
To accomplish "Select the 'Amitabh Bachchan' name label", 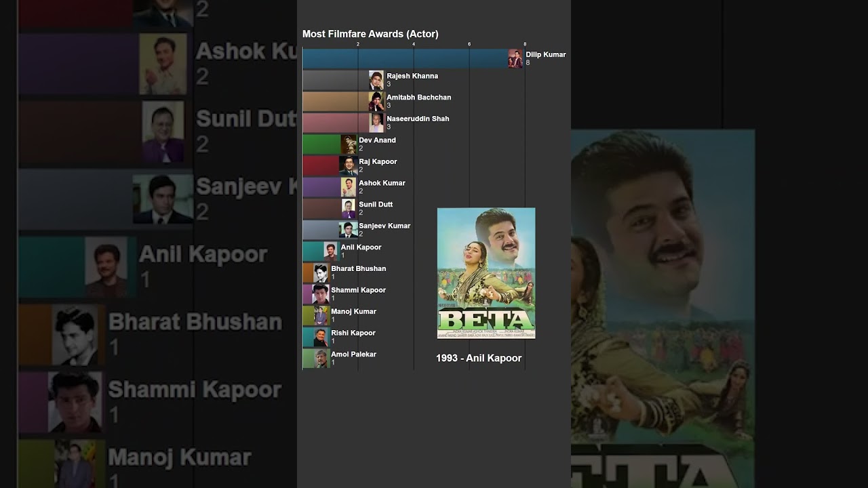I will (419, 98).
